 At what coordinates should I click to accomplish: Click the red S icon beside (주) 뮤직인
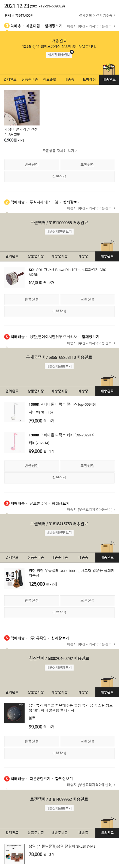pyautogui.click(x=7, y=638)
